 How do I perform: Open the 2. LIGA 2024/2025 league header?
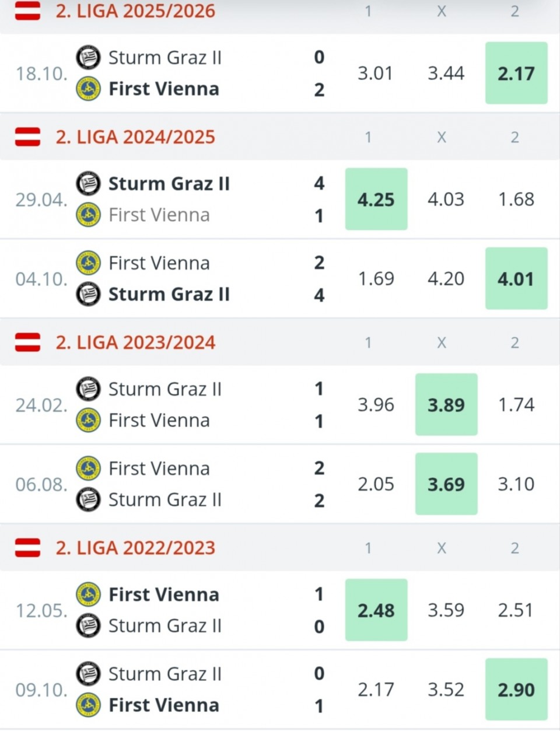135,137
